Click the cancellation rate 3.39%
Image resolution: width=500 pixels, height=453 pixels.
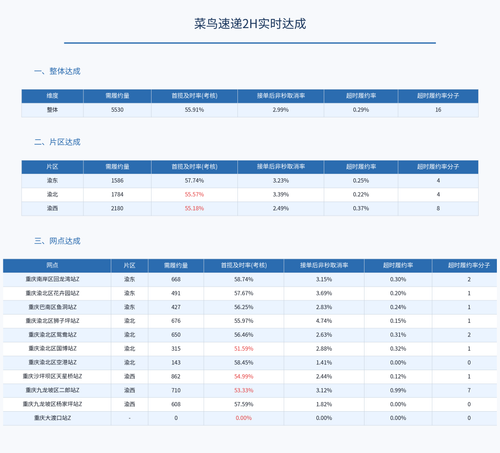click(281, 194)
